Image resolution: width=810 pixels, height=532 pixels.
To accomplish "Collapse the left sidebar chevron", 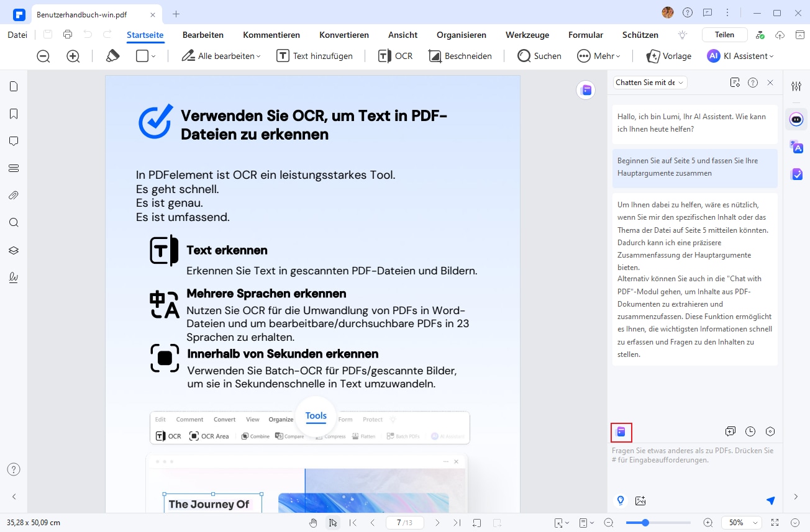I will pyautogui.click(x=14, y=497).
